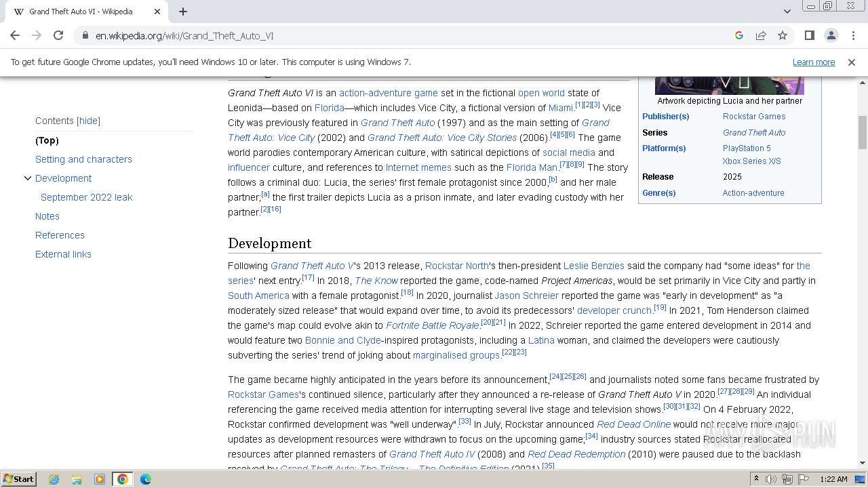The image size is (868, 488).
Task: Follow the Miami link
Action: (561, 108)
